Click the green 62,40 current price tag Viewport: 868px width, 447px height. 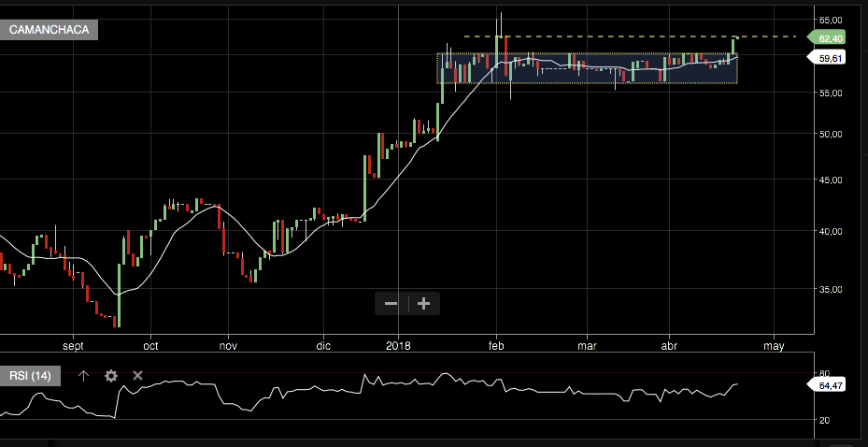(x=829, y=38)
